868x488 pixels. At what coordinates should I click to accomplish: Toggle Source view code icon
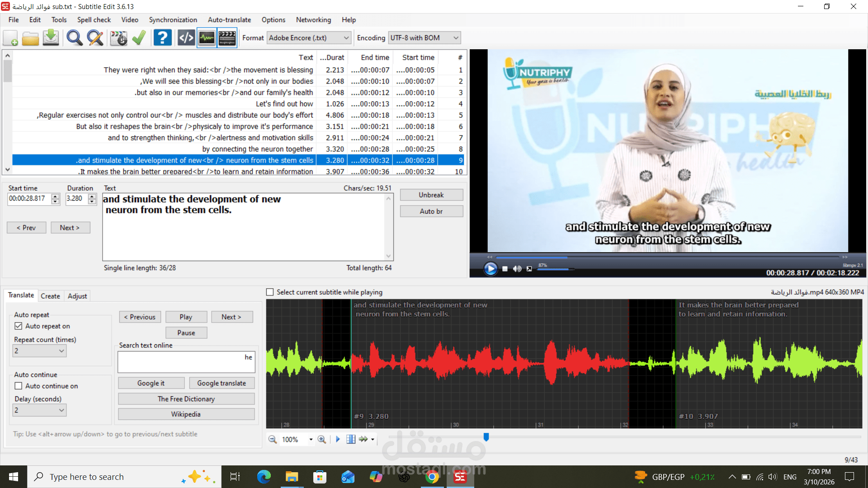(186, 38)
